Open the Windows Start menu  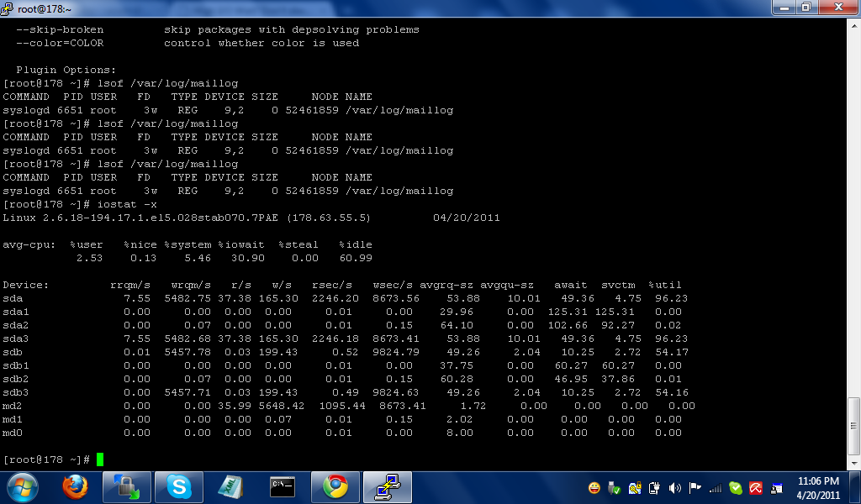23,486
